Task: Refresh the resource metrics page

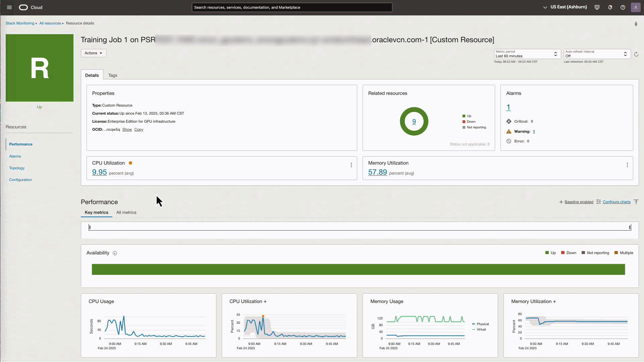Action: tap(636, 54)
